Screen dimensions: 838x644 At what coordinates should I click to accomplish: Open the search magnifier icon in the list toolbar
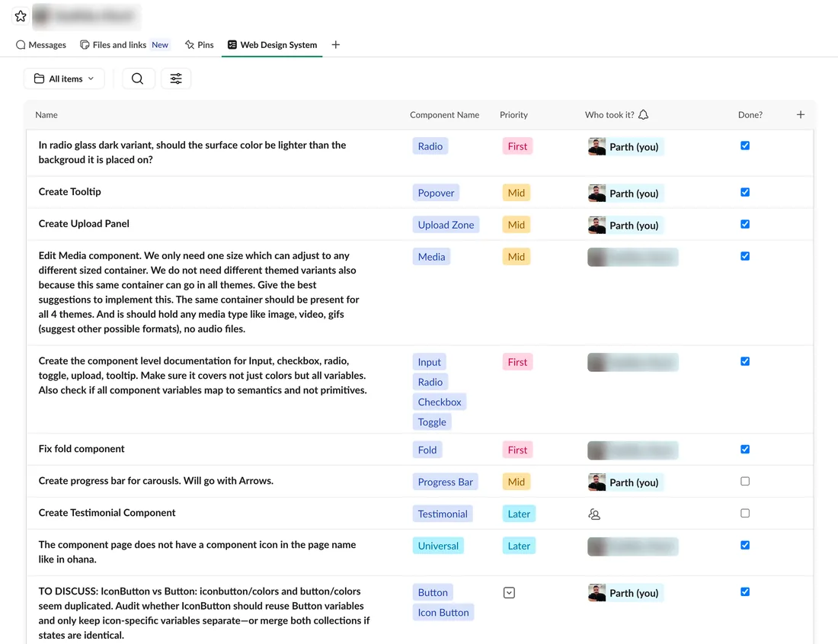click(138, 78)
